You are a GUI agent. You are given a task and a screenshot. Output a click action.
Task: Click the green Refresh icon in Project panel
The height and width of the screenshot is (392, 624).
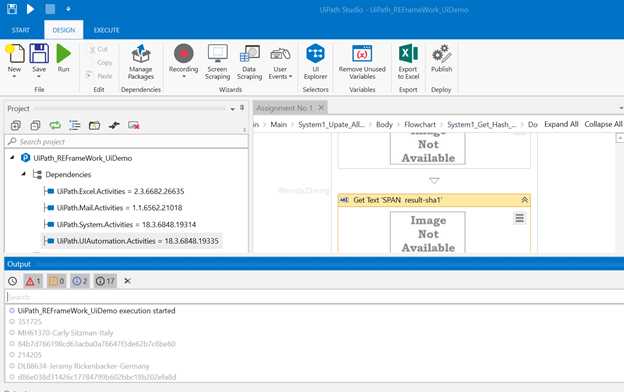[55, 125]
